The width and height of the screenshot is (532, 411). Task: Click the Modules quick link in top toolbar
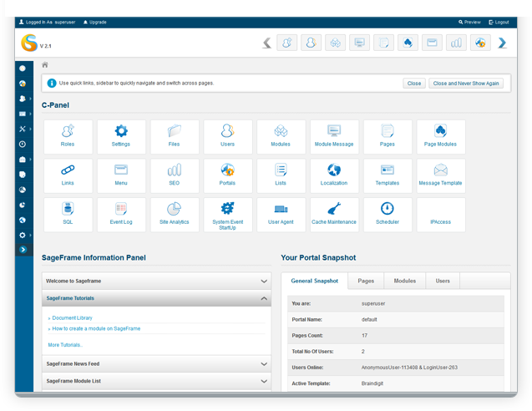[335, 43]
